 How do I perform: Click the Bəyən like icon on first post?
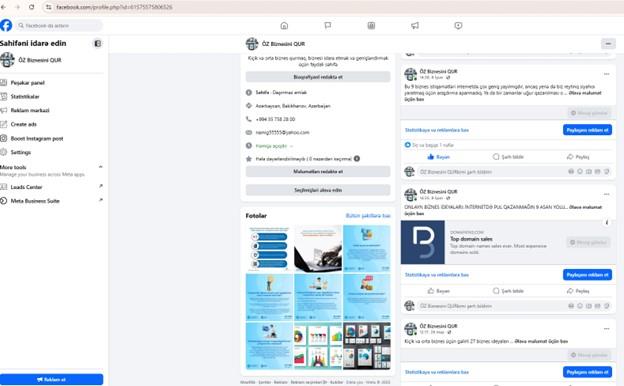(x=431, y=157)
